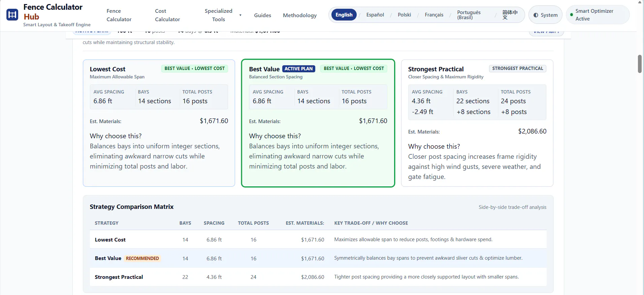Image resolution: width=644 pixels, height=295 pixels.
Task: Click the $2,086.60 materials estimate in Strongest card
Action: 532,132
